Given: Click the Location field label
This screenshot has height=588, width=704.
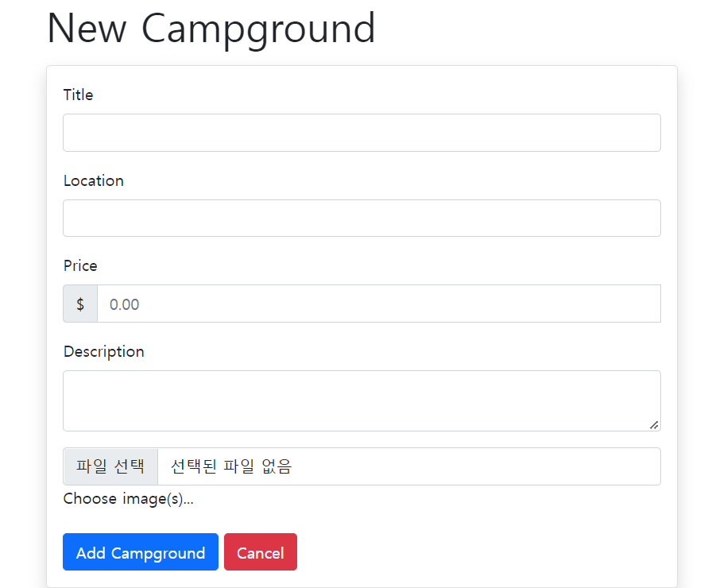Looking at the screenshot, I should pyautogui.click(x=93, y=180).
